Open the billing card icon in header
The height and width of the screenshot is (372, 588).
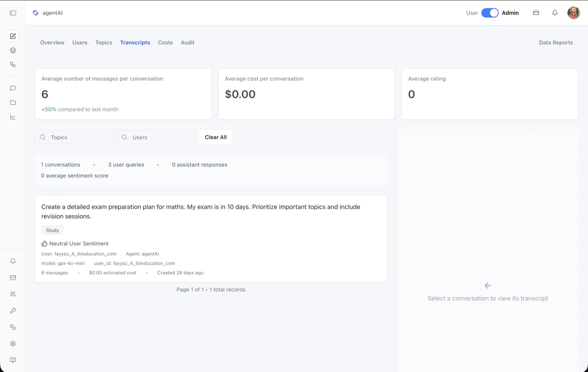click(x=536, y=13)
